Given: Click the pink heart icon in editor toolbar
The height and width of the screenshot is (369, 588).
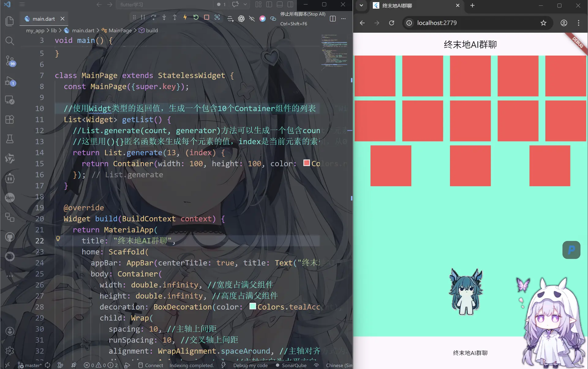Looking at the screenshot, I should [x=262, y=19].
